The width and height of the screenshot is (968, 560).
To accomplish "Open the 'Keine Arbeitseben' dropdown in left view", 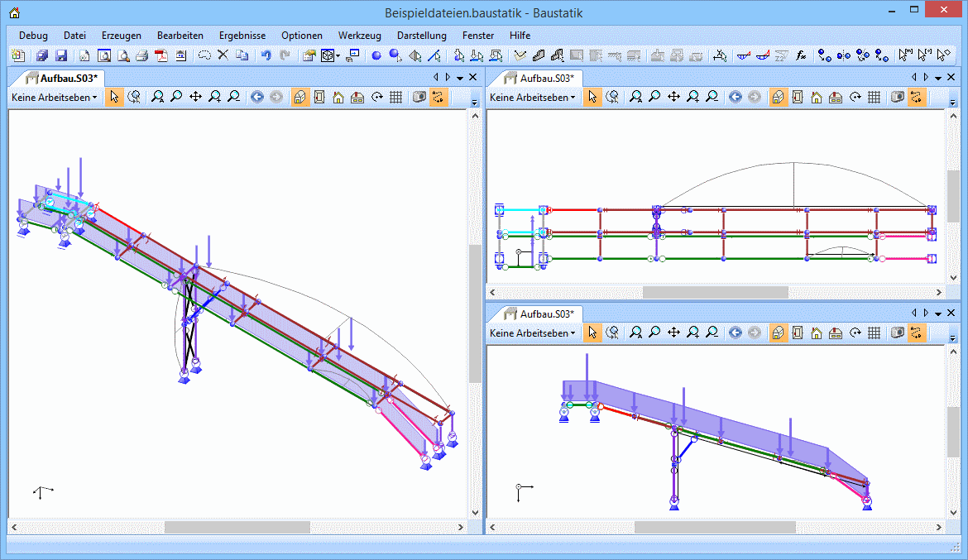I will click(54, 97).
